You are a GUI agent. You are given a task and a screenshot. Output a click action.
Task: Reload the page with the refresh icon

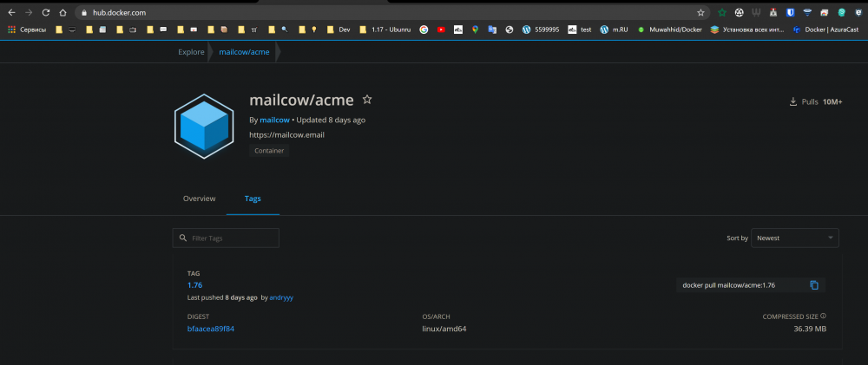pyautogui.click(x=46, y=12)
